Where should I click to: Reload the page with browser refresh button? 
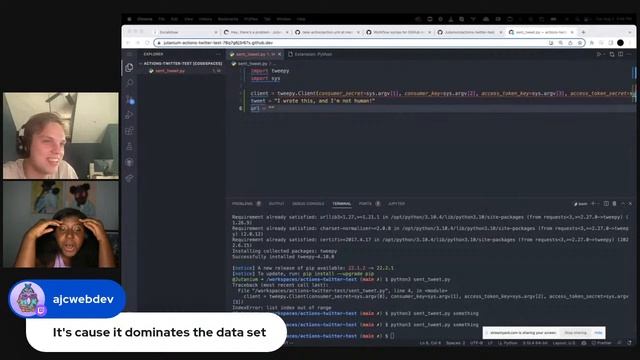pyautogui.click(x=147, y=43)
